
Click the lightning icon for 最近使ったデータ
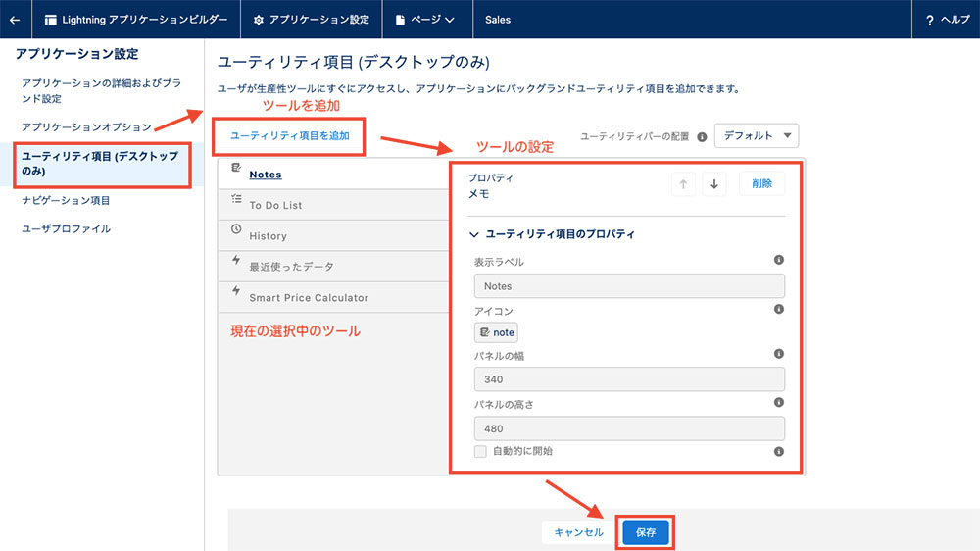[235, 260]
